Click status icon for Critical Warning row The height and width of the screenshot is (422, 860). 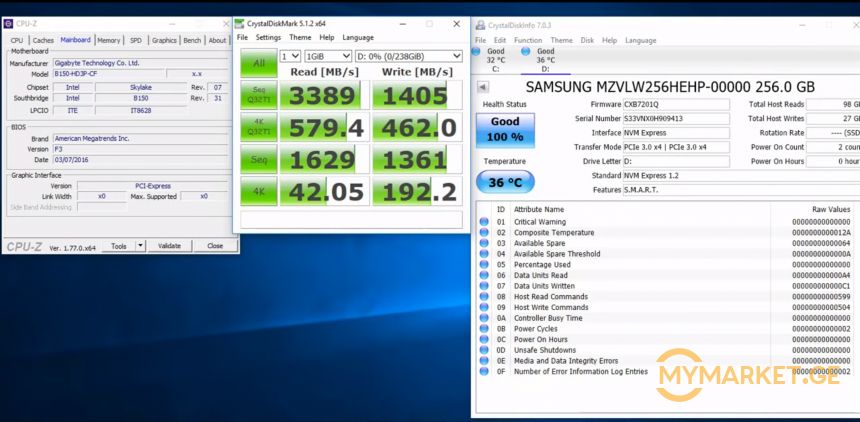click(484, 222)
